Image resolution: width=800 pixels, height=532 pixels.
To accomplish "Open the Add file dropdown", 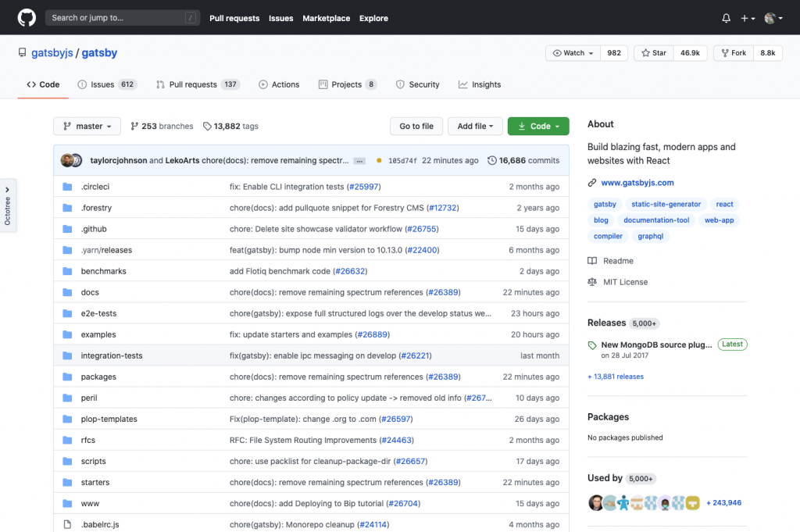I will pyautogui.click(x=475, y=126).
